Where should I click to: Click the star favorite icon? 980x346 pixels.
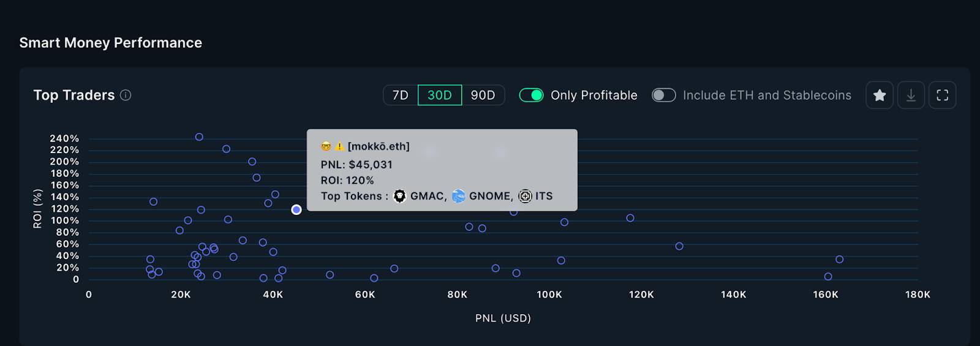[880, 96]
